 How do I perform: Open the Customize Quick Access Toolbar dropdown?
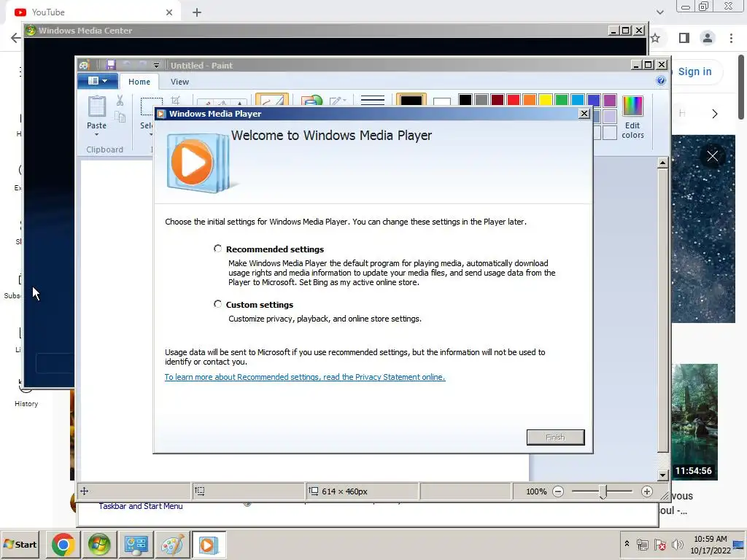pyautogui.click(x=156, y=65)
